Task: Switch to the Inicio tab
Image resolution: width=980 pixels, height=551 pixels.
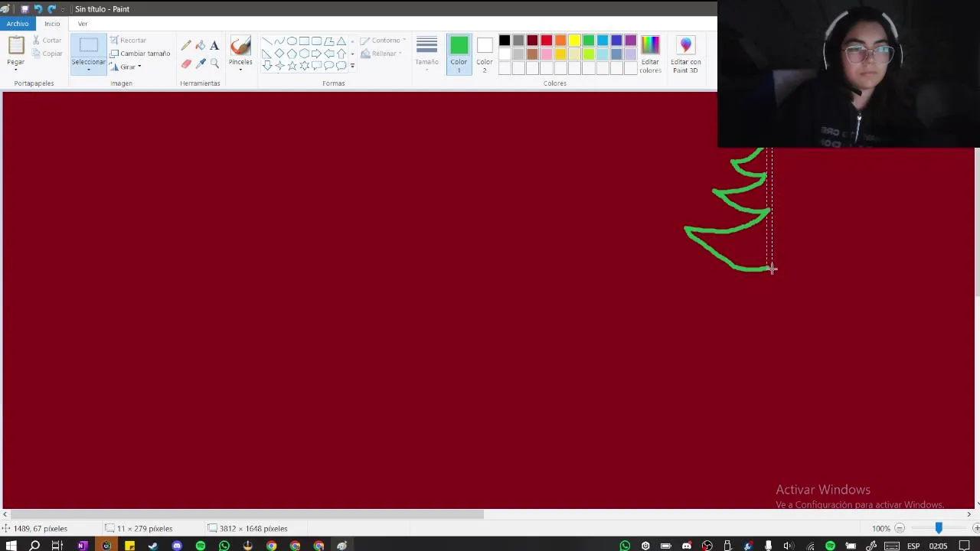Action: click(x=52, y=24)
